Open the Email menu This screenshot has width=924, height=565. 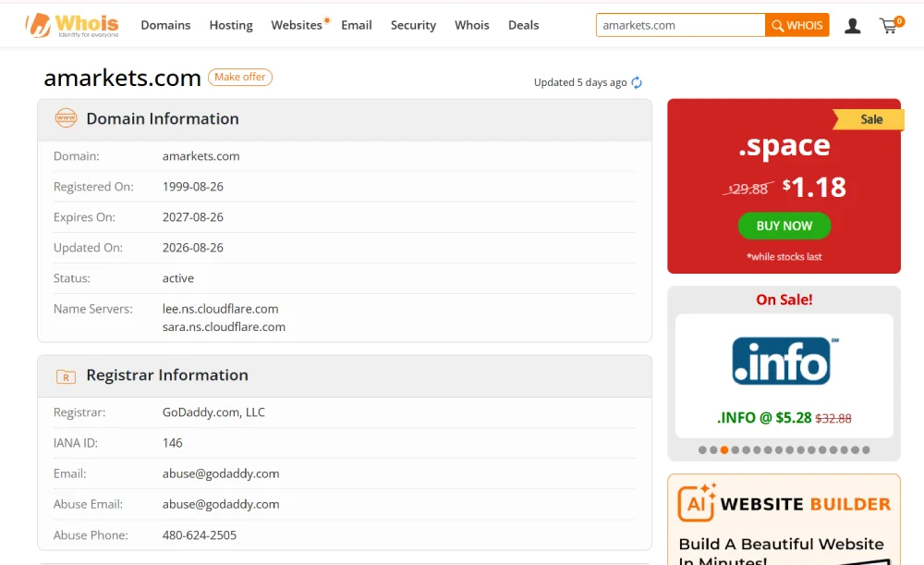pos(357,25)
